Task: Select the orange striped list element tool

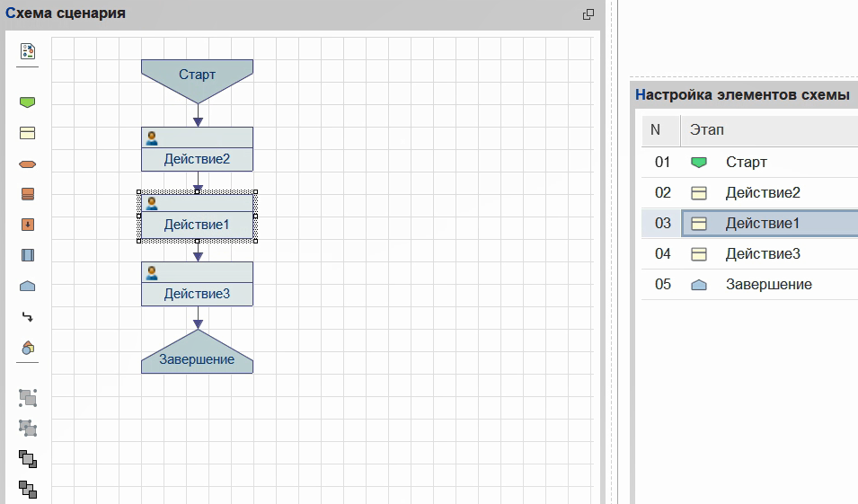Action: (27, 194)
